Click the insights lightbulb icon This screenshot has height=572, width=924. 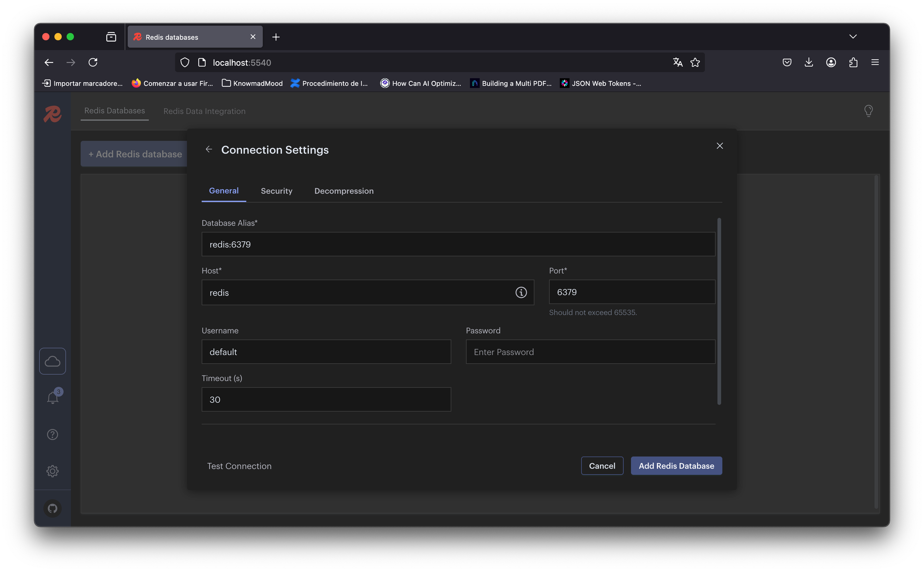(868, 111)
